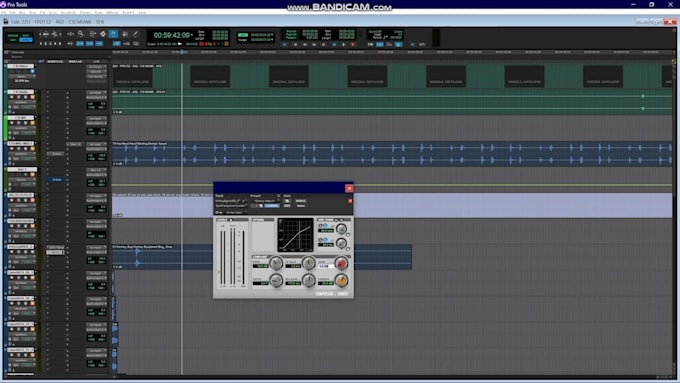
Task: Click the Rewind transport button
Action: coord(305,44)
